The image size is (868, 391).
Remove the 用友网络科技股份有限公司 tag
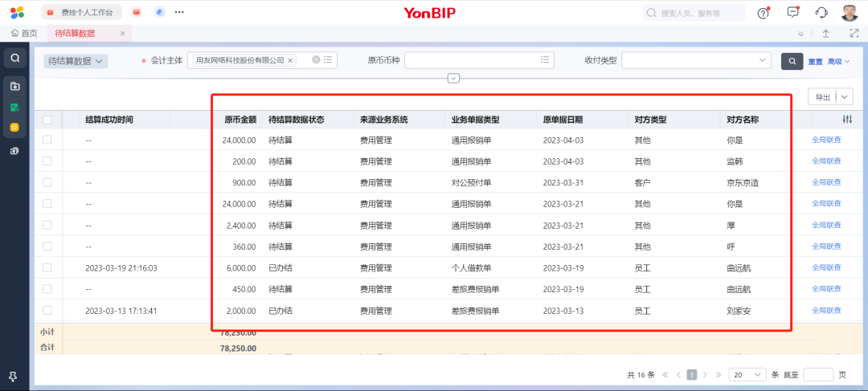[290, 60]
